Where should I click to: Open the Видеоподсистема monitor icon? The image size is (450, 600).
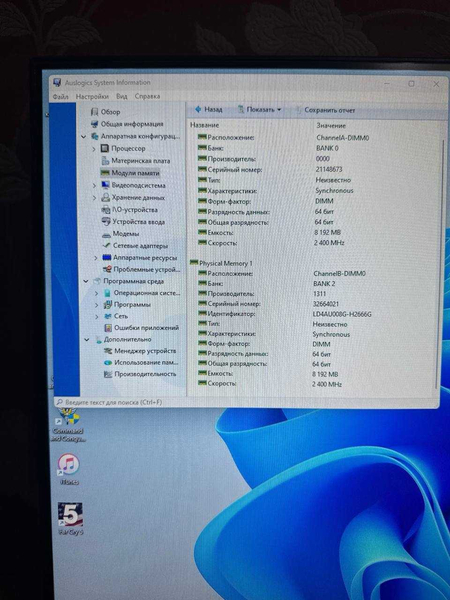[106, 185]
